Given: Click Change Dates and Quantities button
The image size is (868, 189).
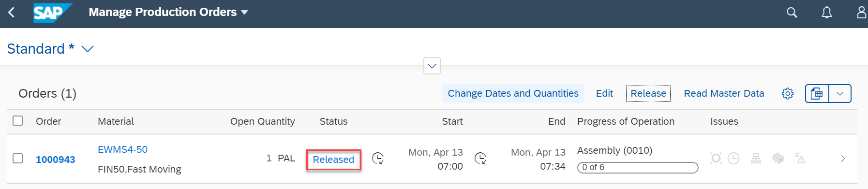Looking at the screenshot, I should (513, 93).
